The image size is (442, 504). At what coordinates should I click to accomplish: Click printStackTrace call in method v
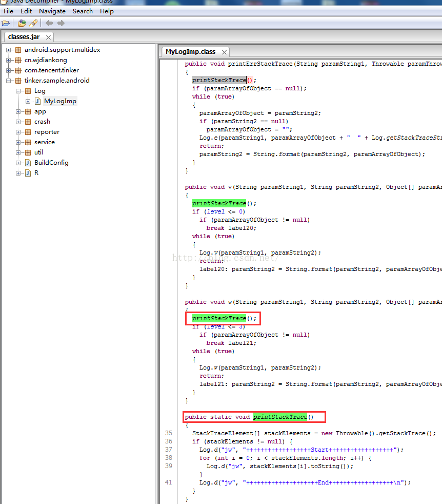click(219, 203)
